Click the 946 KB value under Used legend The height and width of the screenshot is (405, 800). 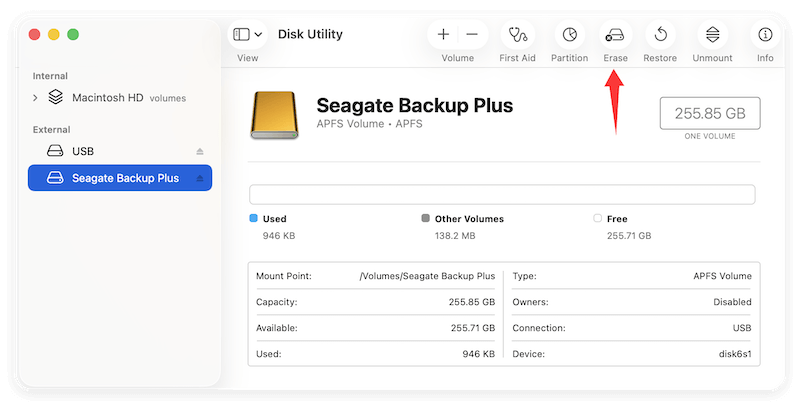279,236
